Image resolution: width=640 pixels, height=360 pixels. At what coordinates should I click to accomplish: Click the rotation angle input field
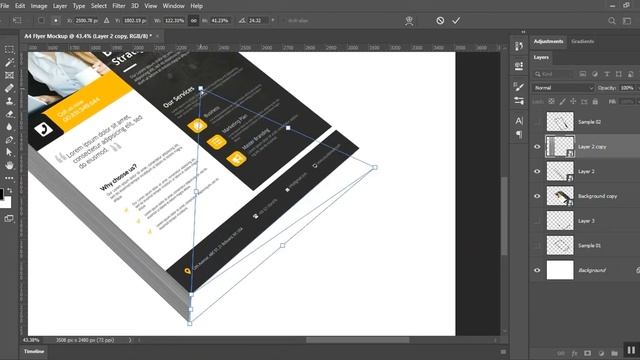coord(258,20)
